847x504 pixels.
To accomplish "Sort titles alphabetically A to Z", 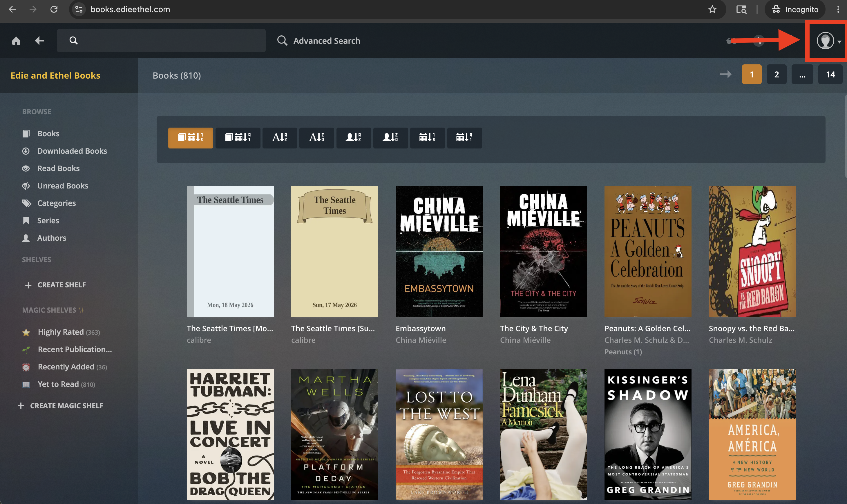I will coord(280,138).
